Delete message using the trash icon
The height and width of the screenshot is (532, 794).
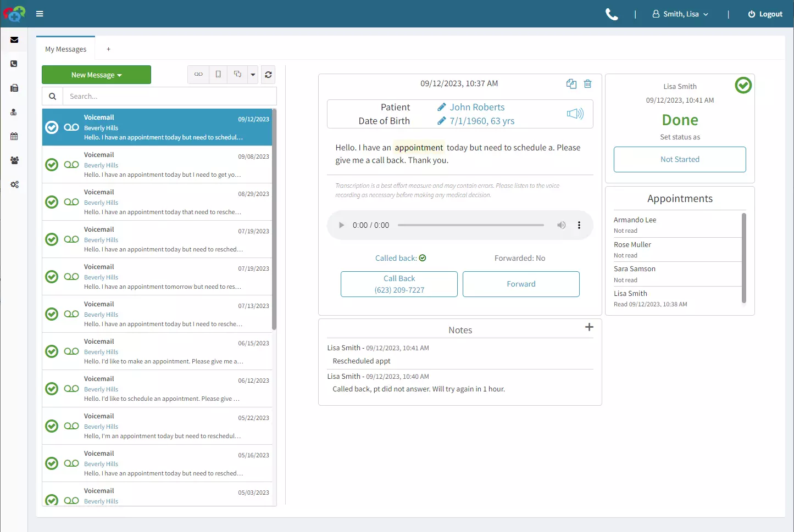(587, 83)
